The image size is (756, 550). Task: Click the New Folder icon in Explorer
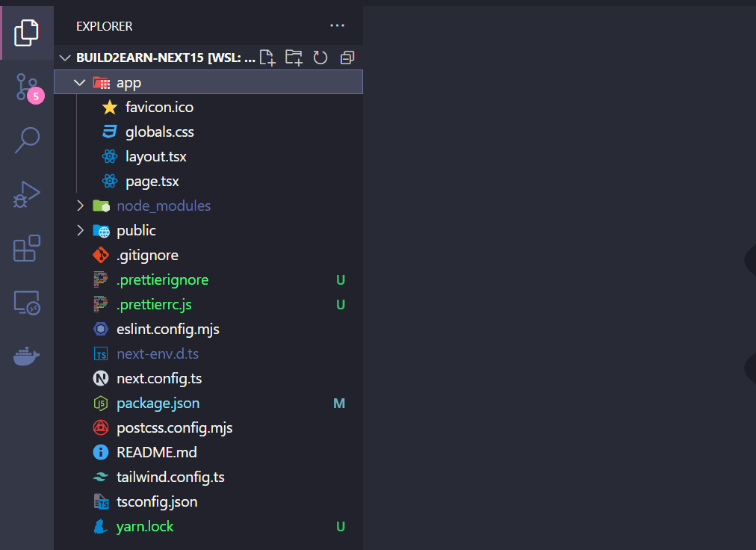click(x=294, y=58)
